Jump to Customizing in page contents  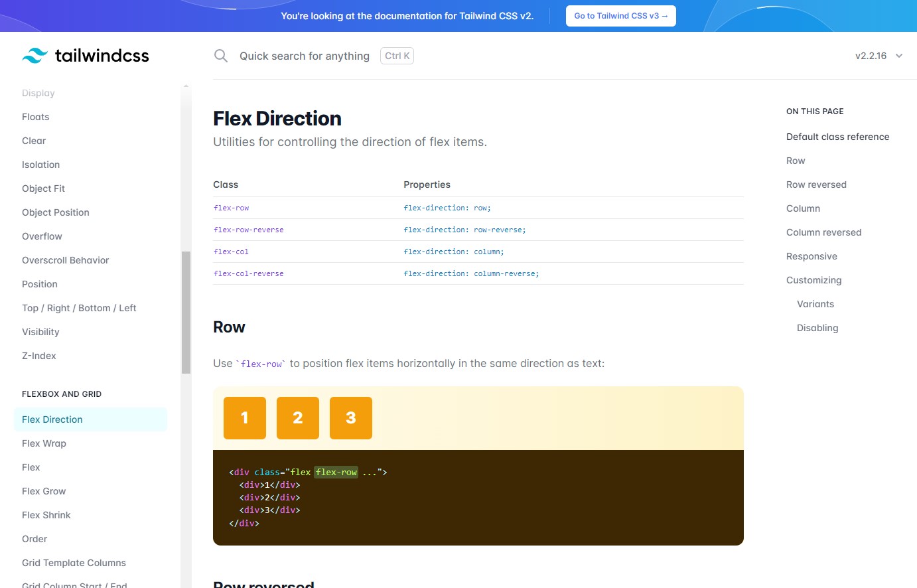pos(813,280)
